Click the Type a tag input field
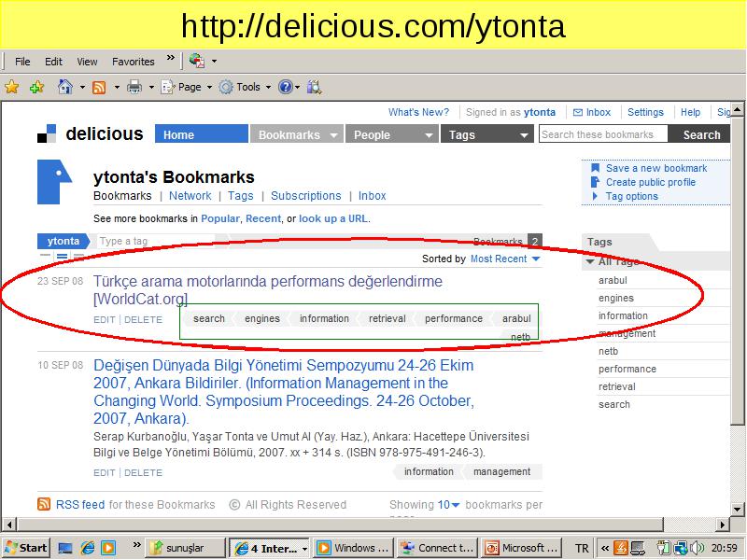747x560 pixels. tap(157, 242)
